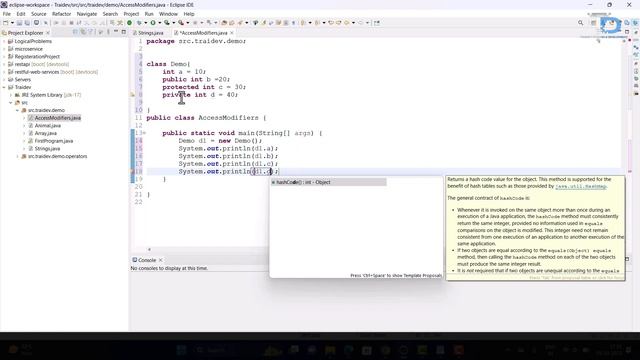The width and height of the screenshot is (640, 360).
Task: Toggle Link with Editor in Project Explorer
Action: pos(83,32)
